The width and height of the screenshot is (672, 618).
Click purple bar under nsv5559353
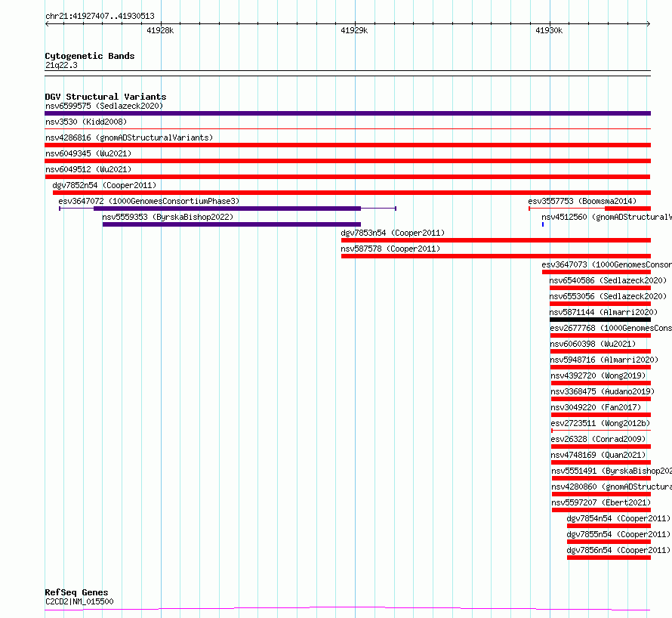tap(232, 224)
